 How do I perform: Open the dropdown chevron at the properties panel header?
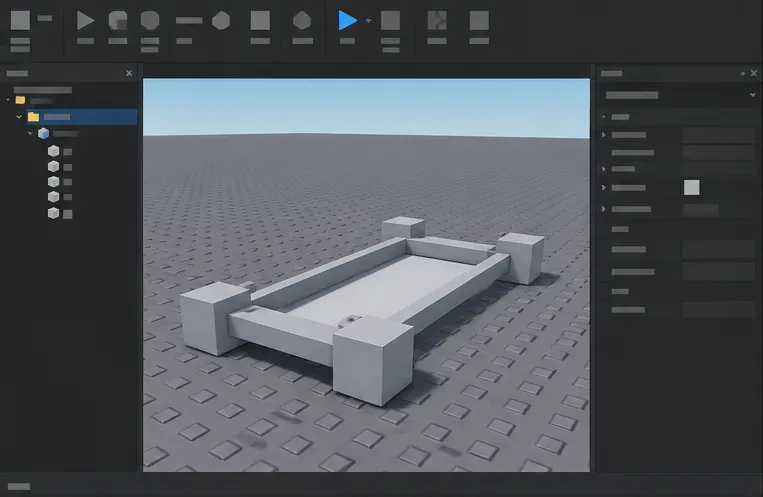[x=752, y=95]
